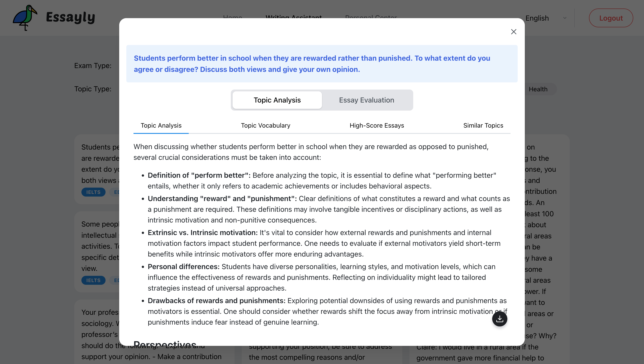
Task: Open the Topic Vocabulary tab
Action: tap(265, 125)
